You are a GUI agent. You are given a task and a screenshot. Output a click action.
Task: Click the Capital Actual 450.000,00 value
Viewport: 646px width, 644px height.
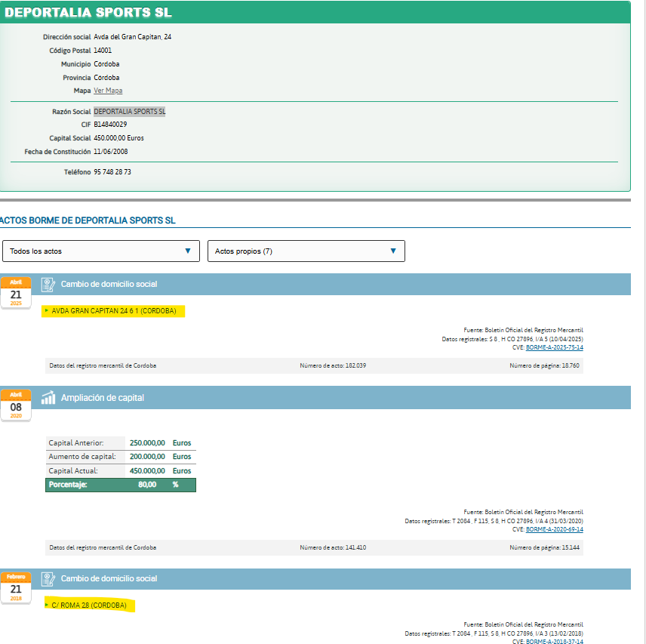147,470
